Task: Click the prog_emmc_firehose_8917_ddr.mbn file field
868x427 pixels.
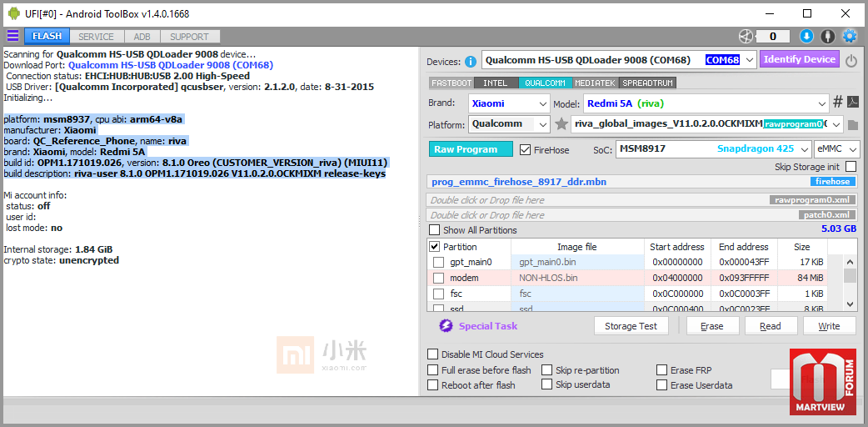Action: (x=642, y=182)
